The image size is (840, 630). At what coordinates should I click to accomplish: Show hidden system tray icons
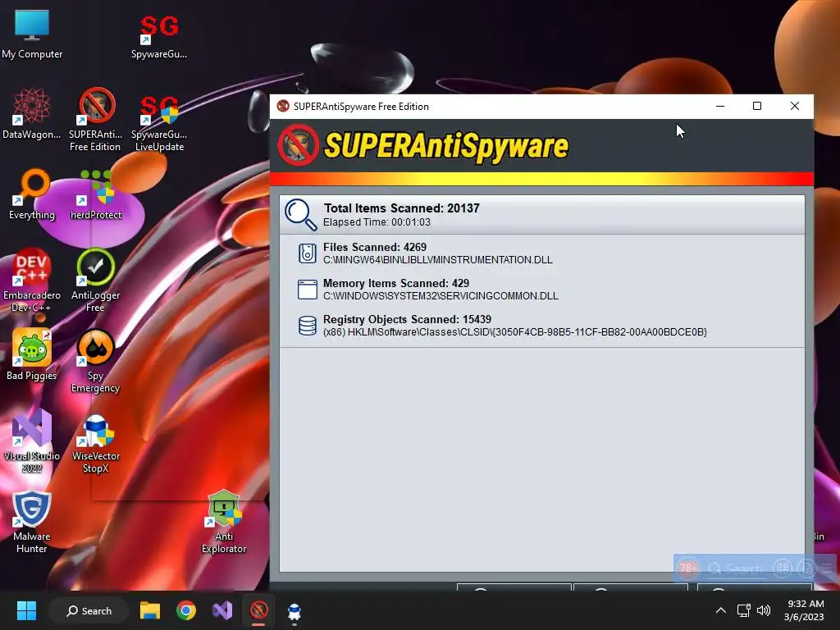(721, 610)
